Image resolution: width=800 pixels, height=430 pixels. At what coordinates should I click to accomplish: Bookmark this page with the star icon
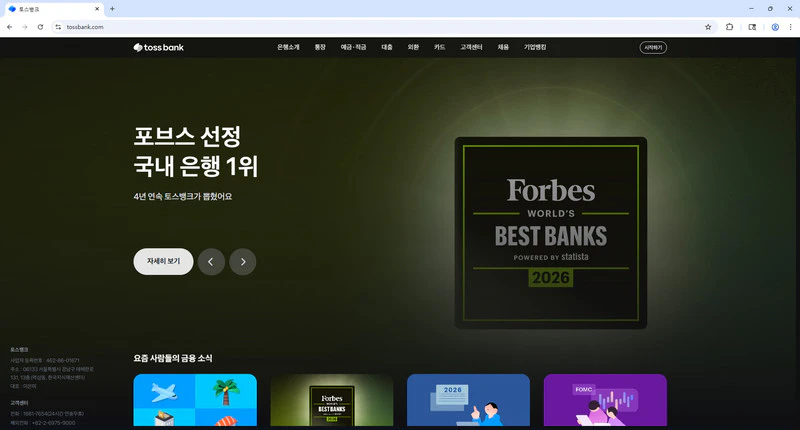708,27
